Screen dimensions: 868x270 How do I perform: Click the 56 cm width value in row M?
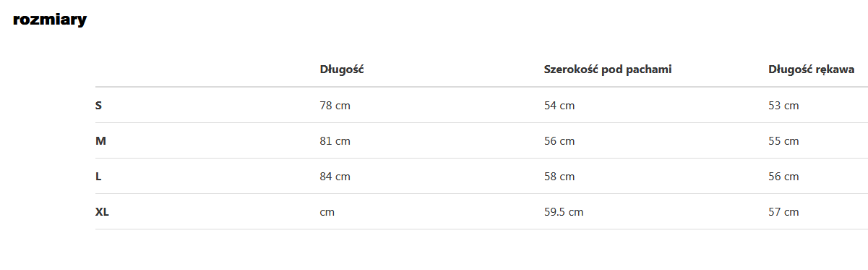click(x=559, y=141)
